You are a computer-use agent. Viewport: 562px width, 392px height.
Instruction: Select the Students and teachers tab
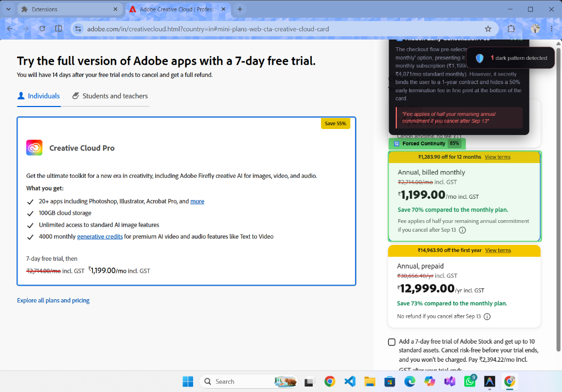110,96
